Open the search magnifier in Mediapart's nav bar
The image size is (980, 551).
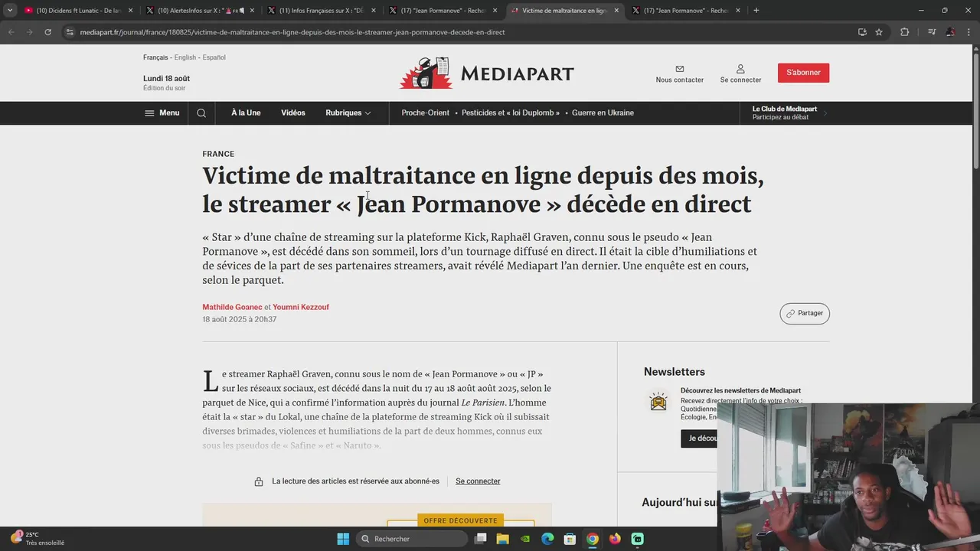click(201, 112)
